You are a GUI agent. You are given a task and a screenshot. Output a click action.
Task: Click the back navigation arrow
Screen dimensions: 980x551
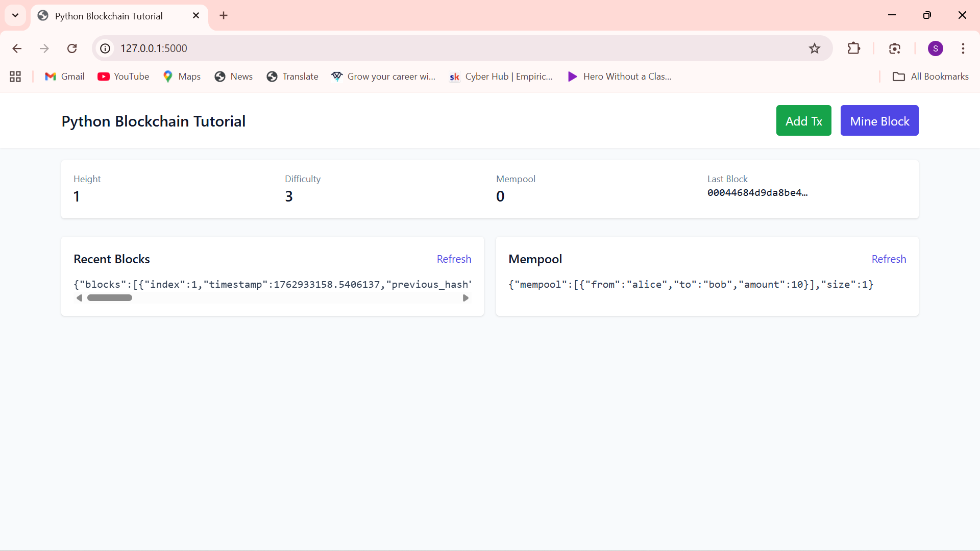(17, 48)
